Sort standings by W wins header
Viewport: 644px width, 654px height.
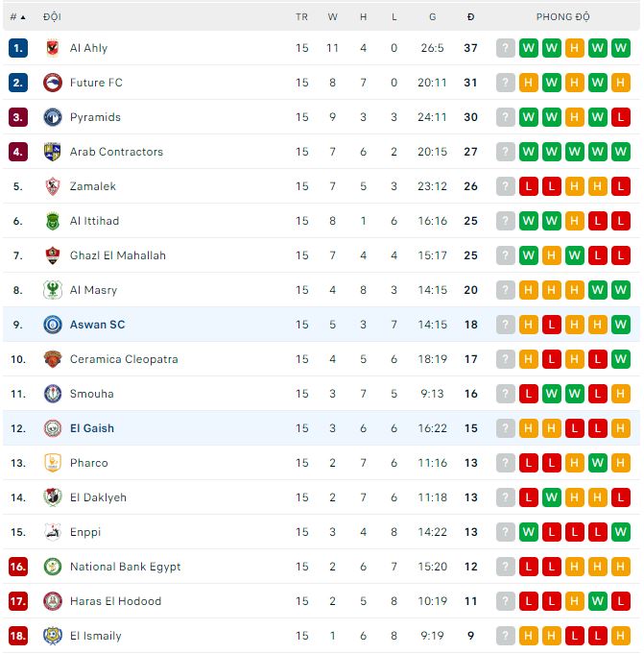pyautogui.click(x=332, y=17)
